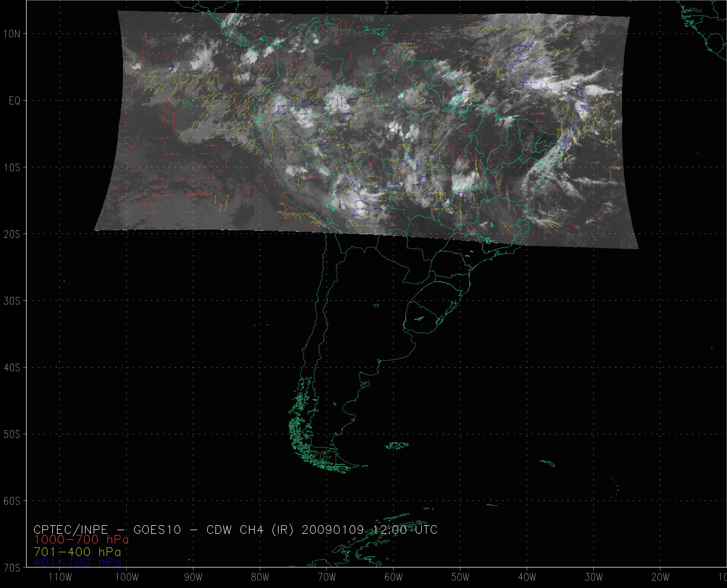Viewport: 727px width, 588px height.
Task: Click the 60S latitude label
Action: (x=12, y=501)
